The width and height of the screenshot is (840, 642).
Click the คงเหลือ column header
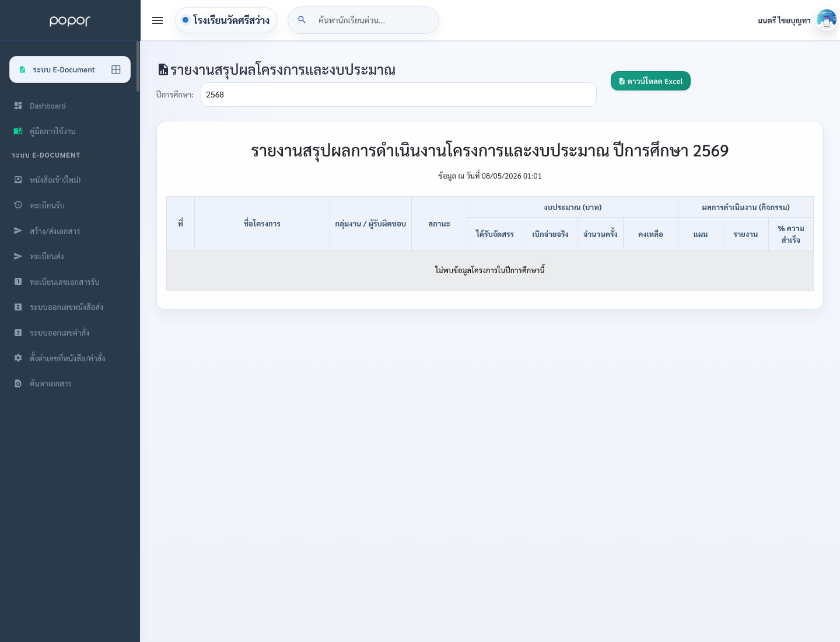point(650,234)
